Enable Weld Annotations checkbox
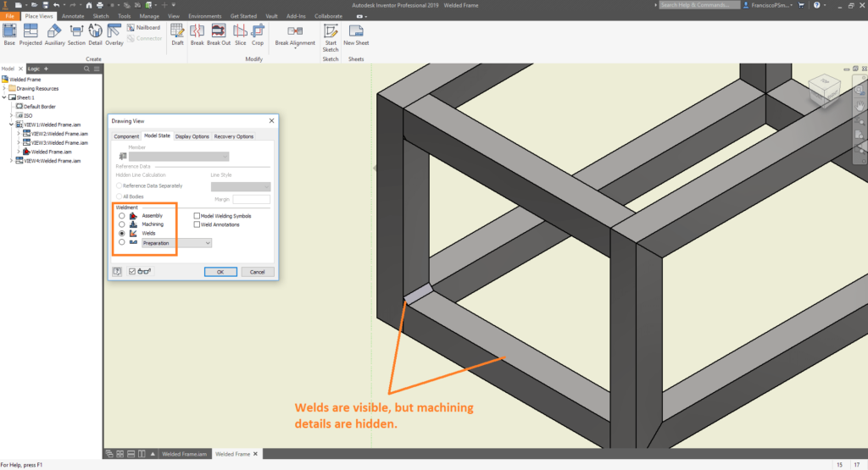The image size is (868, 470). tap(197, 224)
